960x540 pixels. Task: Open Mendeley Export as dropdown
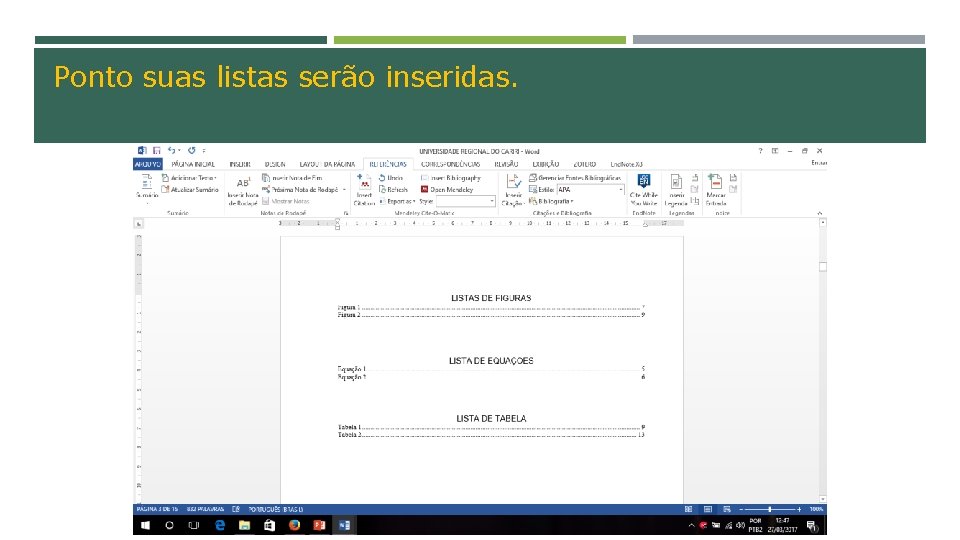click(x=397, y=201)
